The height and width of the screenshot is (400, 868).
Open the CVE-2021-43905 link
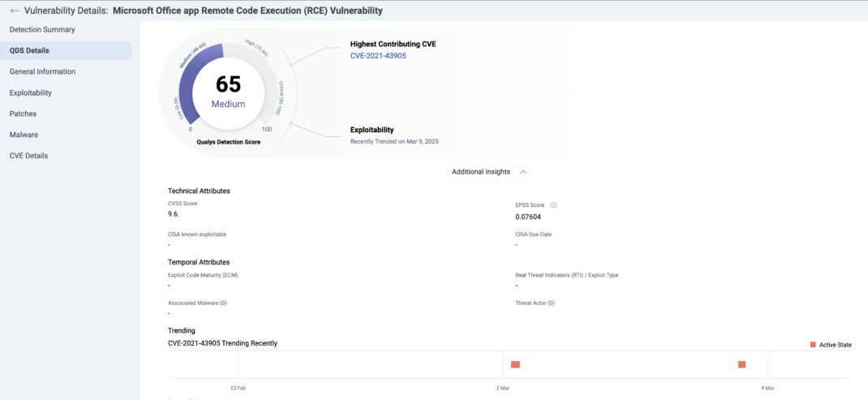(378, 55)
